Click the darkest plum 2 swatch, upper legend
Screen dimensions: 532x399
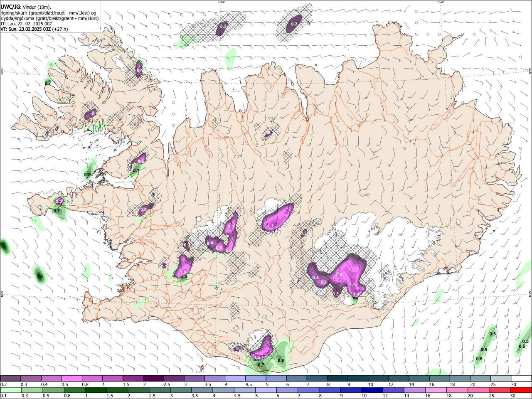[x=153, y=378]
